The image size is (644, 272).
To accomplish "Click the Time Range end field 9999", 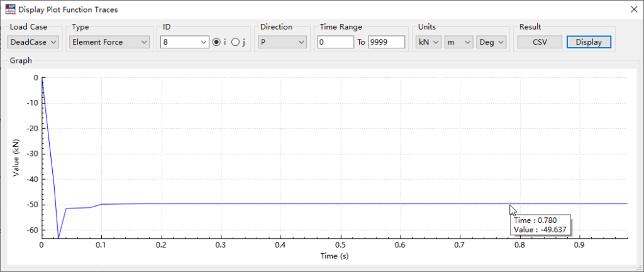I will click(386, 42).
